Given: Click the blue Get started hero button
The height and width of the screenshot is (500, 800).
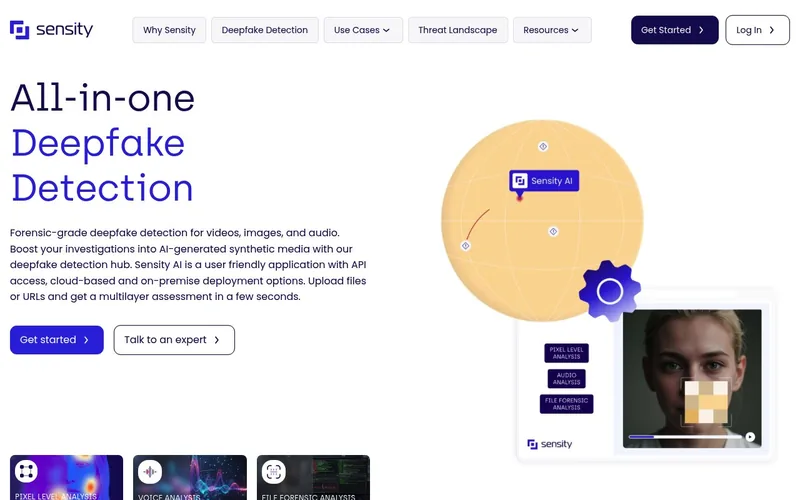Looking at the screenshot, I should point(57,340).
